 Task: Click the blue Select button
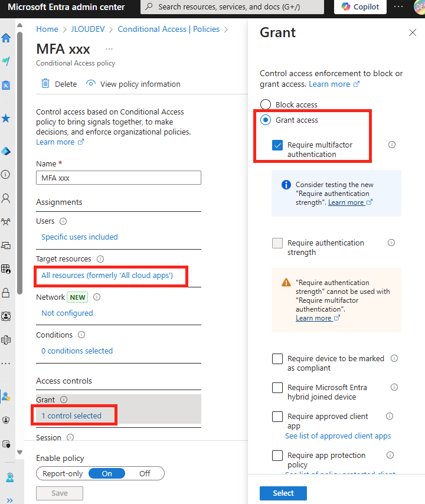[x=283, y=493]
